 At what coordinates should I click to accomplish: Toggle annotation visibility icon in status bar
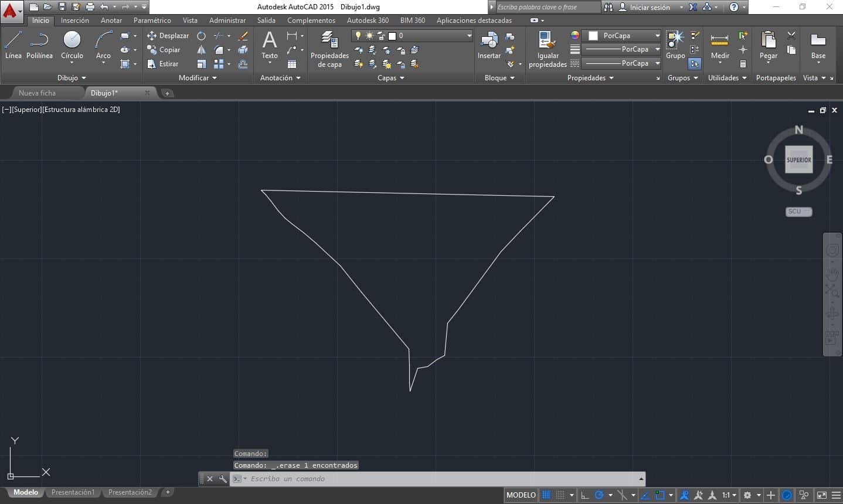[684, 495]
